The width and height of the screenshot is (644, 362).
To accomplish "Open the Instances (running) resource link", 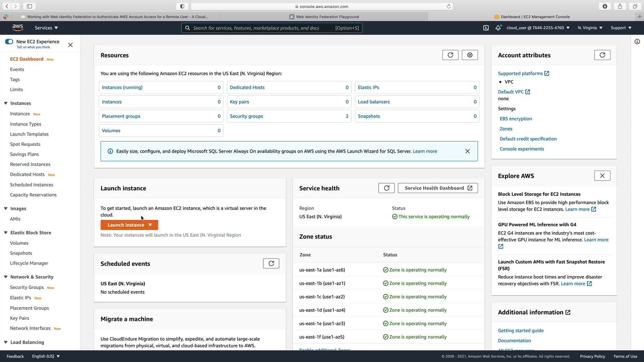I will pyautogui.click(x=122, y=87).
